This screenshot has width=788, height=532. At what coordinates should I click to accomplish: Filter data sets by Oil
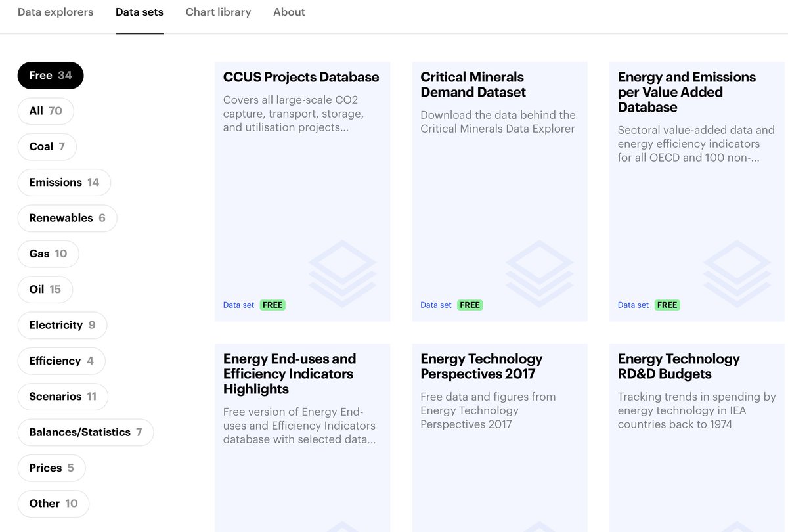pos(45,289)
